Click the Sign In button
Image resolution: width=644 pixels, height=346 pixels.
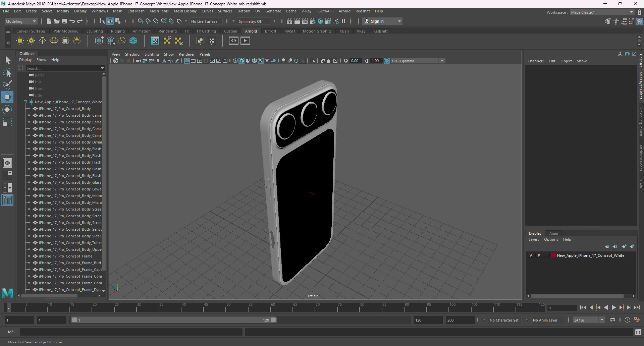(382, 21)
